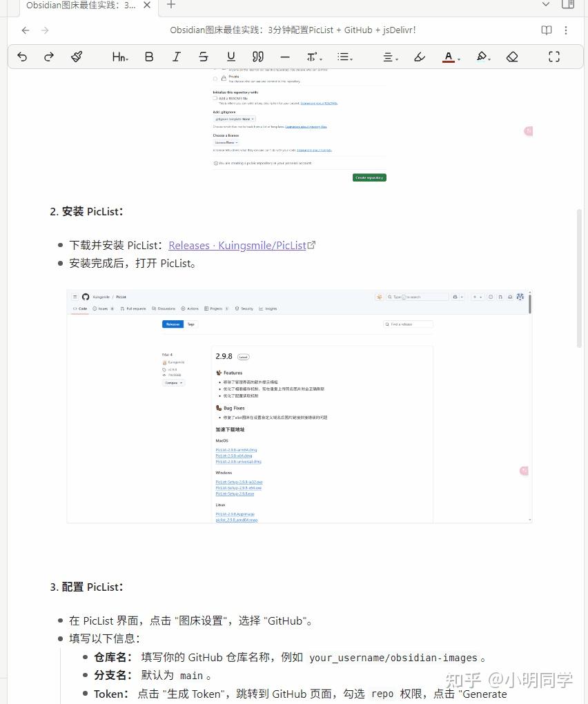This screenshot has width=588, height=704.
Task: Open the text alignment dropdown
Action: pyautogui.click(x=390, y=57)
